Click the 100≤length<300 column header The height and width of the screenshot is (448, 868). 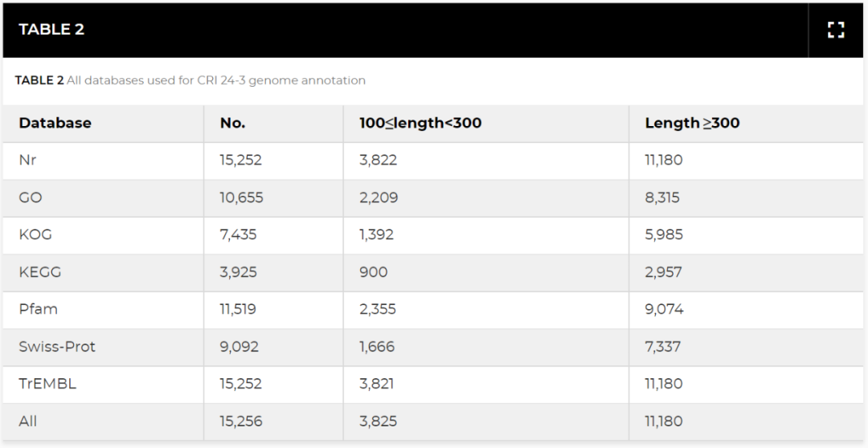pyautogui.click(x=420, y=123)
